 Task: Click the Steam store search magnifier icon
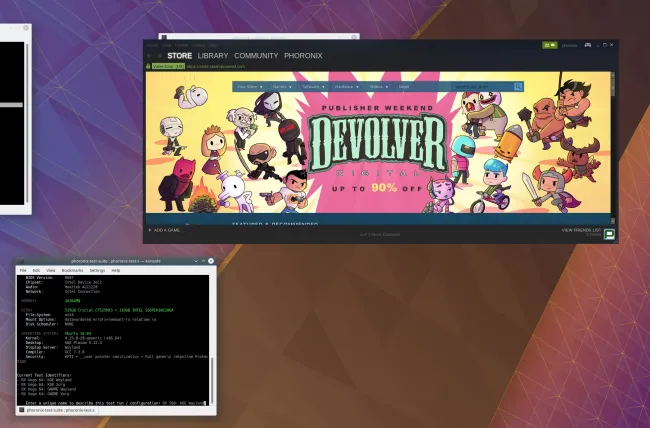pos(518,87)
